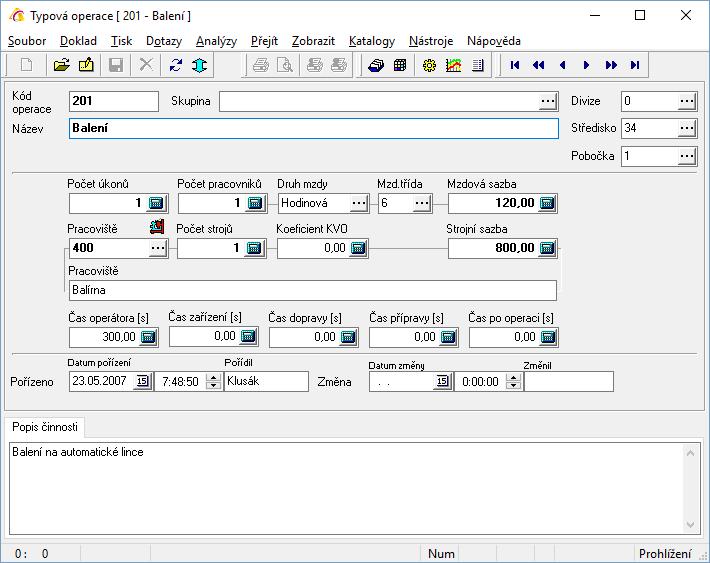Viewport: 710px width, 563px height.
Task: Open the Soubor menu
Action: (27, 41)
